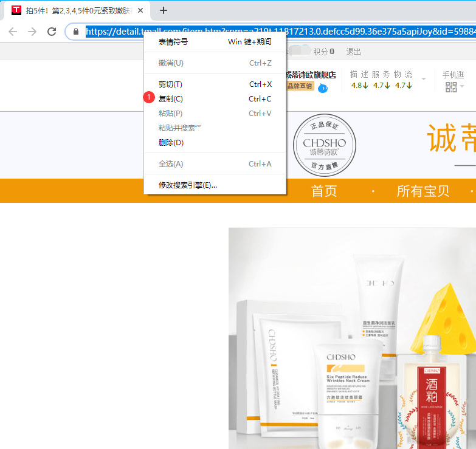This screenshot has width=476, height=449.
Task: Choose 表情符号 from context menu
Action: tap(215, 42)
